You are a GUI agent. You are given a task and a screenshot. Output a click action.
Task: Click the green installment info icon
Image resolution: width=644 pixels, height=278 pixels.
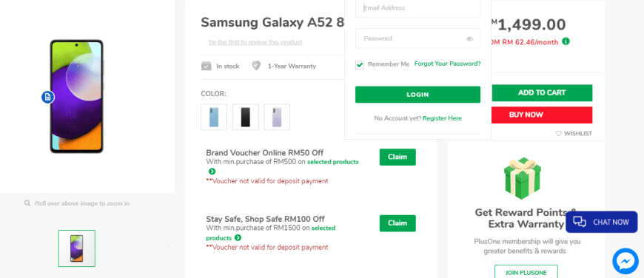coord(566,41)
